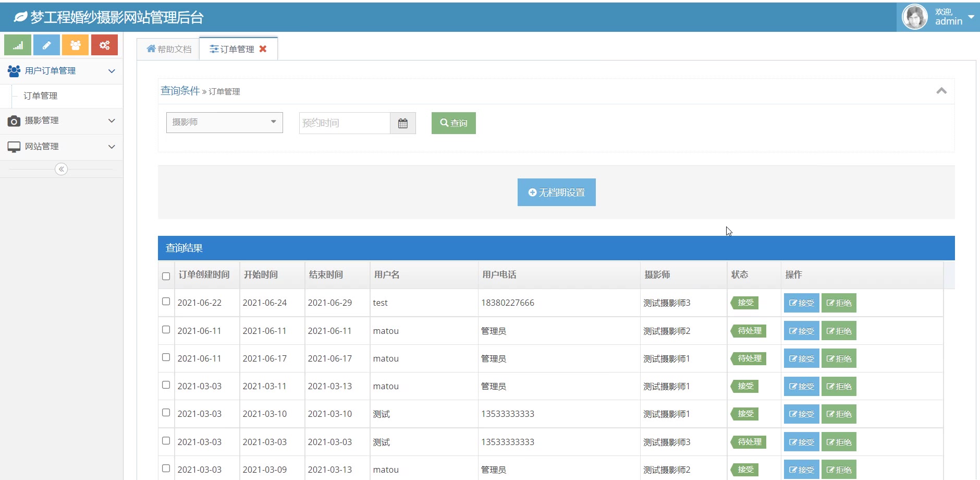Switch to the 帮助文档 tab
This screenshot has width=980, height=480.
169,49
